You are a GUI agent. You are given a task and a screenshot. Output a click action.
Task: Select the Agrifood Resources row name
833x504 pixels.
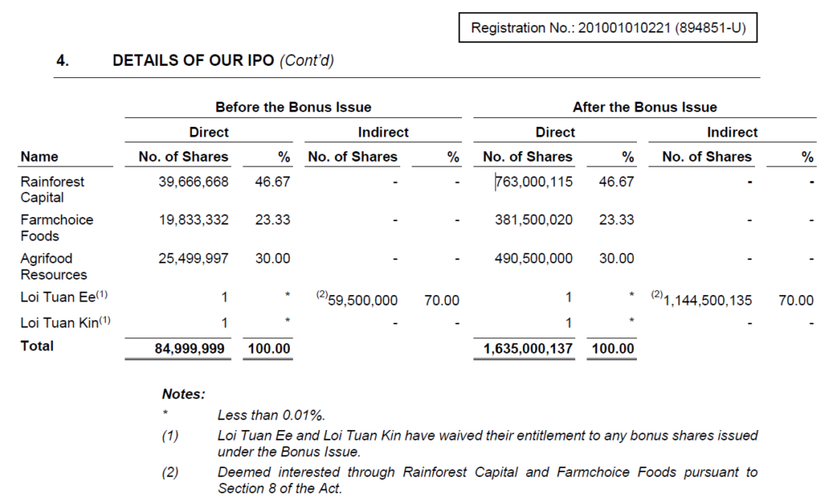click(x=54, y=267)
